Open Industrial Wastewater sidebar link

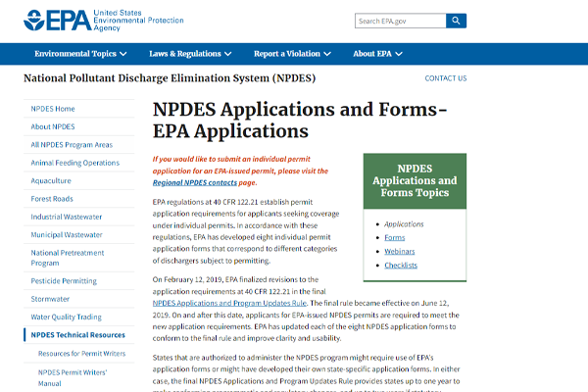click(67, 217)
